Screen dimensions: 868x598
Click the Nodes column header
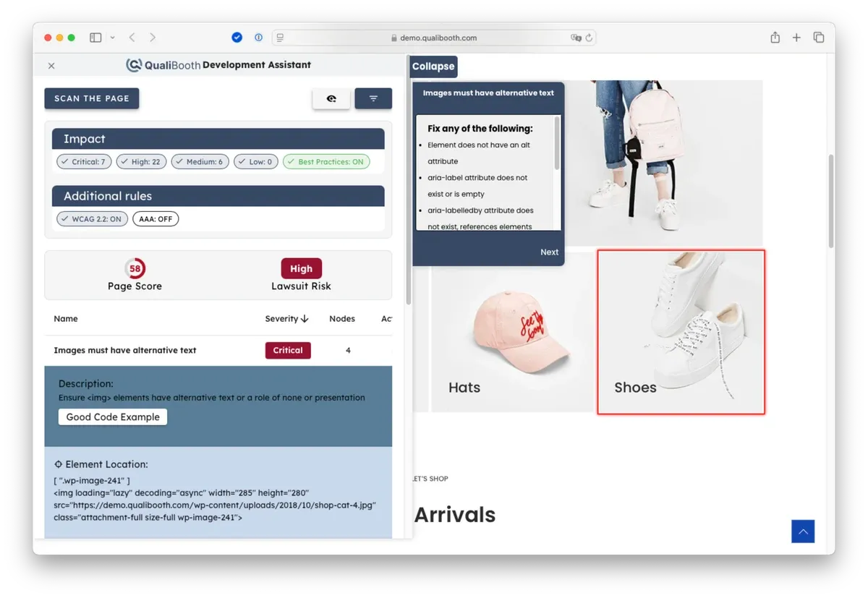tap(341, 319)
